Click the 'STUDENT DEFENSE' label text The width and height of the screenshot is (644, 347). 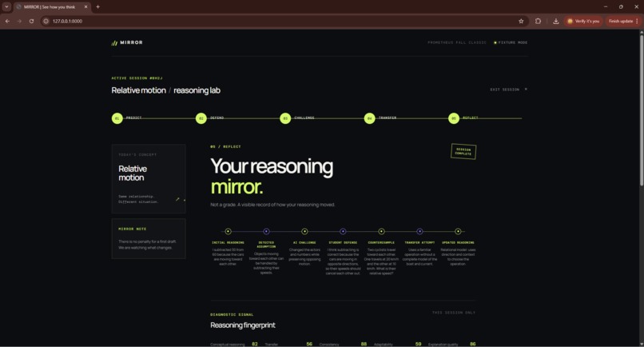coord(343,242)
